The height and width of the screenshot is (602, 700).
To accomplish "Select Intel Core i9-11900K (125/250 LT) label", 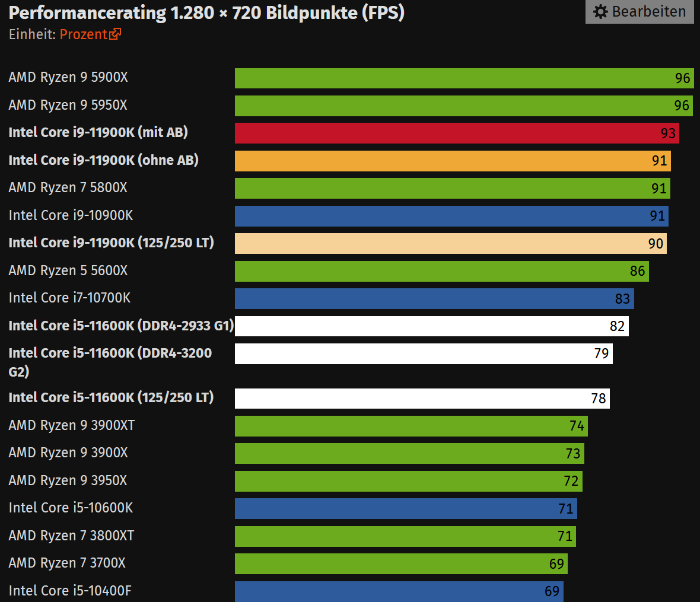I will point(111,243).
